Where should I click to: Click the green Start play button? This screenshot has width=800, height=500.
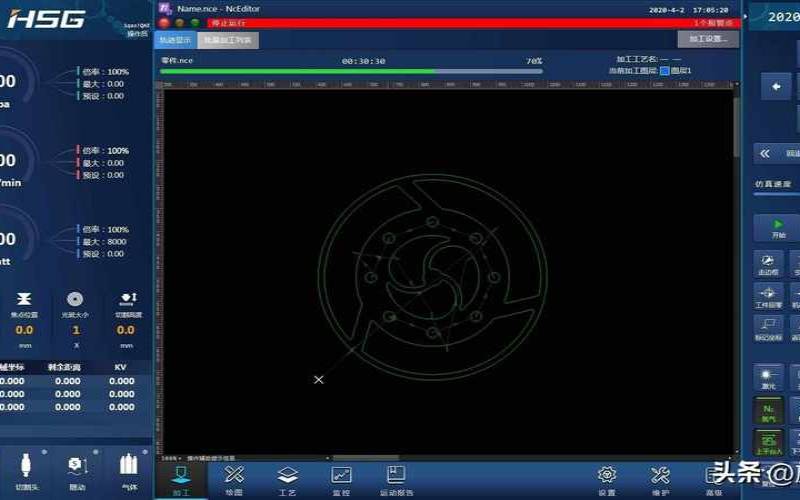[778, 229]
